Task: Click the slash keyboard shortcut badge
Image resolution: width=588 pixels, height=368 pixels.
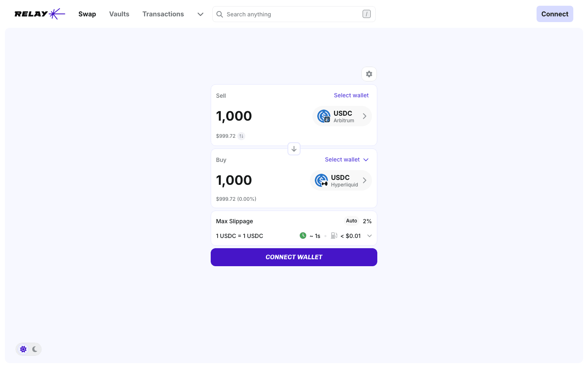Action: click(367, 14)
